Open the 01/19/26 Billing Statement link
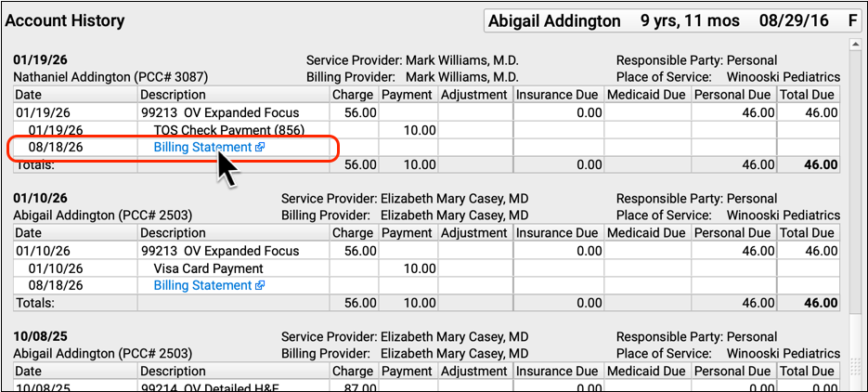Image resolution: width=868 pixels, height=392 pixels. click(202, 148)
